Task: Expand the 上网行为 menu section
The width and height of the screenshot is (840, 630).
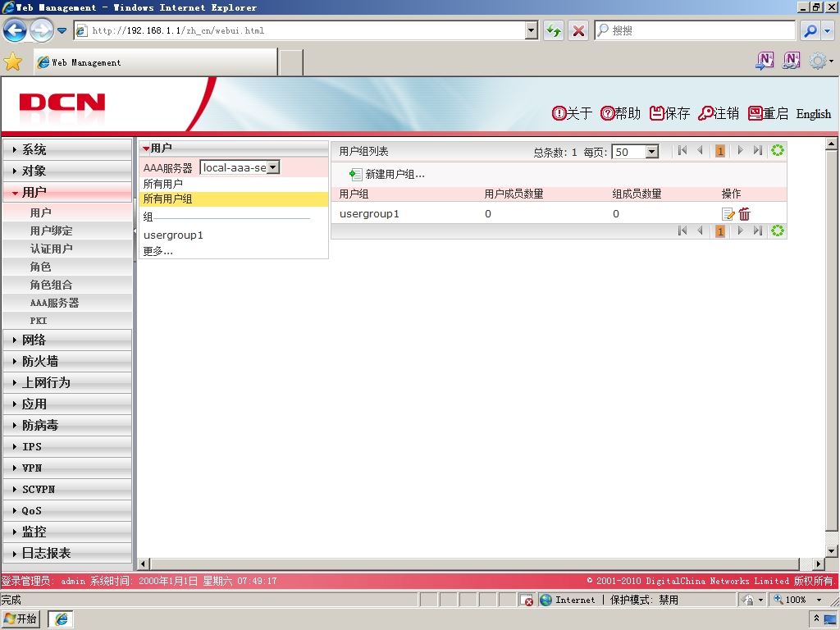Action: (67, 382)
